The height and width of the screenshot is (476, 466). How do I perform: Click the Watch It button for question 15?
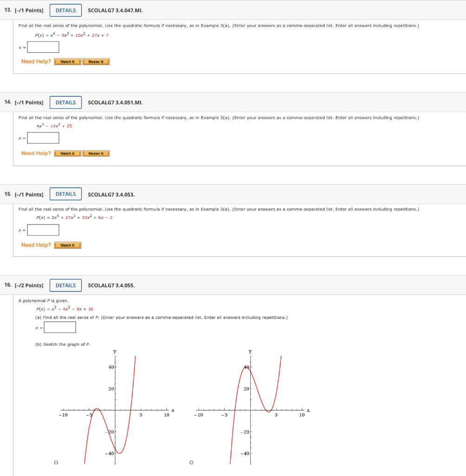click(67, 245)
